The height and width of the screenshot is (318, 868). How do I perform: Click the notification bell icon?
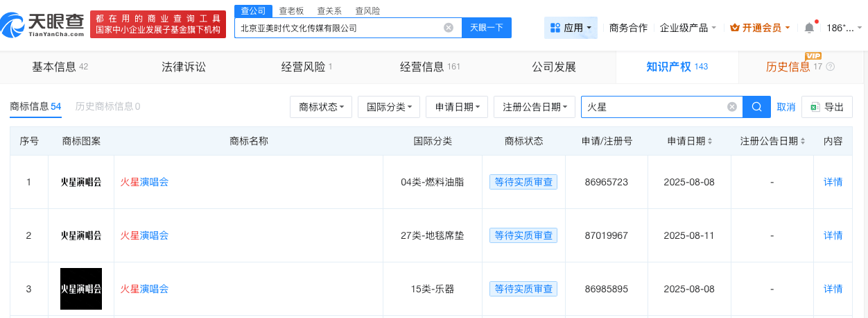(x=809, y=28)
